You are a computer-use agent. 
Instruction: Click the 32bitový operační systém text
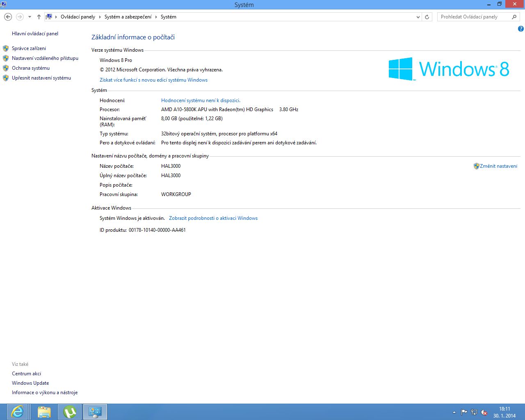[219, 134]
